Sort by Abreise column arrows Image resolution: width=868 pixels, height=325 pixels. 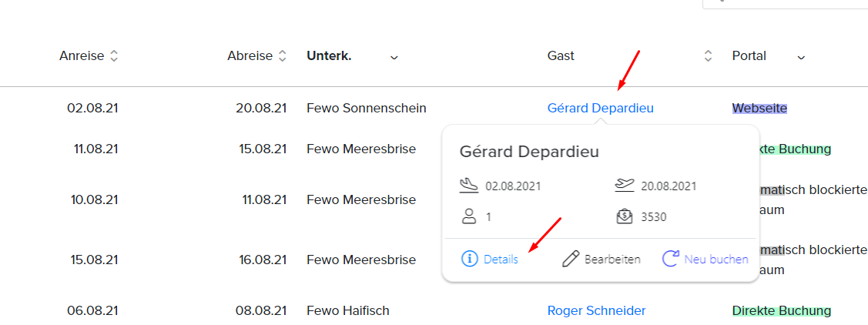(x=282, y=56)
